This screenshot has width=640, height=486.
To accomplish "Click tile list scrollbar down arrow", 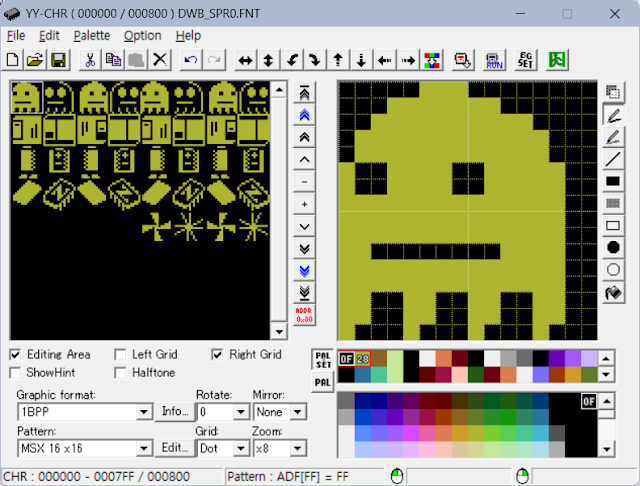I will (x=279, y=332).
